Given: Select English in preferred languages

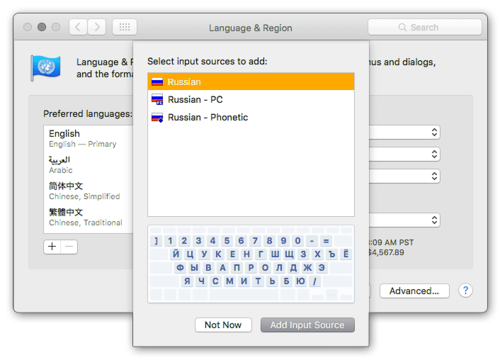Looking at the screenshot, I should coord(88,138).
